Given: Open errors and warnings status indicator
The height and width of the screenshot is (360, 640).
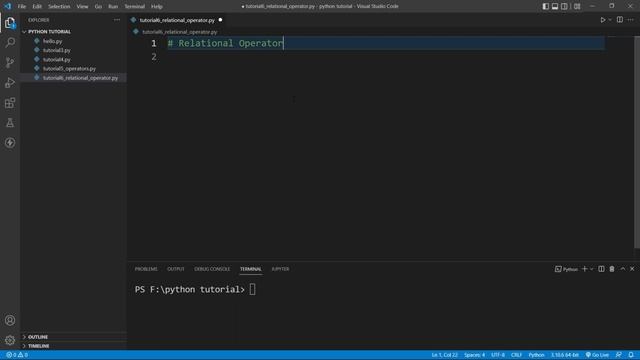Looking at the screenshot, I should click(x=17, y=355).
